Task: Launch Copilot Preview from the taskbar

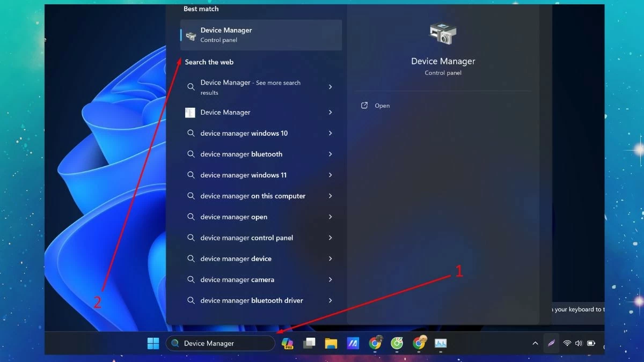Action: (288, 343)
